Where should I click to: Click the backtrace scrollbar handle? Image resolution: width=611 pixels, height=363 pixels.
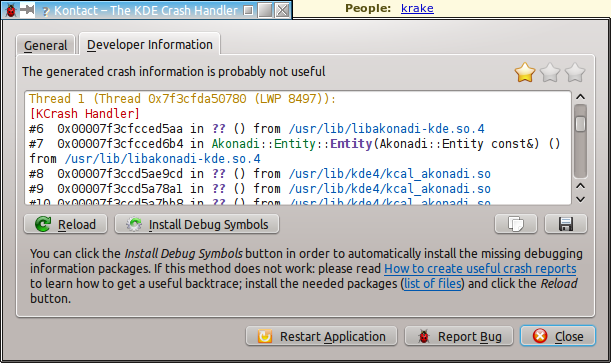[580, 124]
